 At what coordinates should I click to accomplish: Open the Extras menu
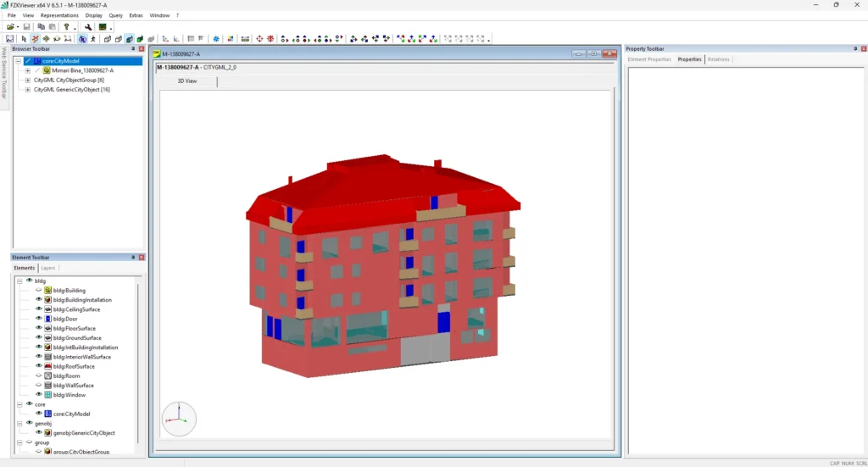[136, 15]
